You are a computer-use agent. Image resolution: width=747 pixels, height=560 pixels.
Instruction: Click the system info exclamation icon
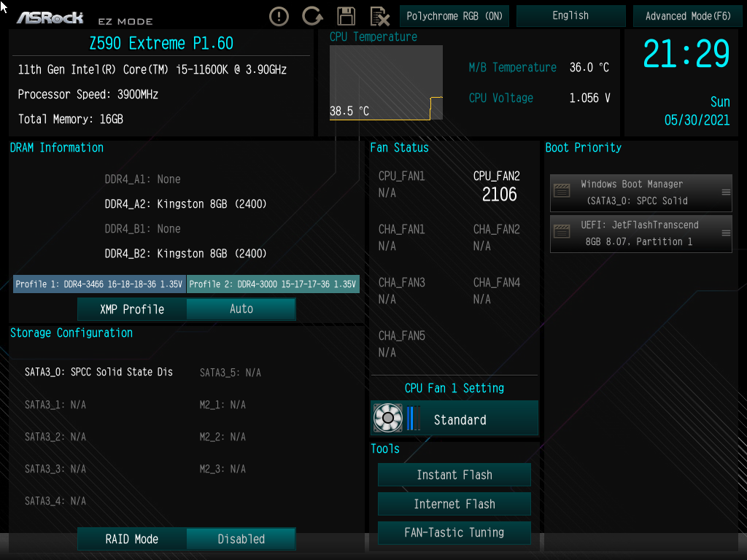pyautogui.click(x=279, y=17)
